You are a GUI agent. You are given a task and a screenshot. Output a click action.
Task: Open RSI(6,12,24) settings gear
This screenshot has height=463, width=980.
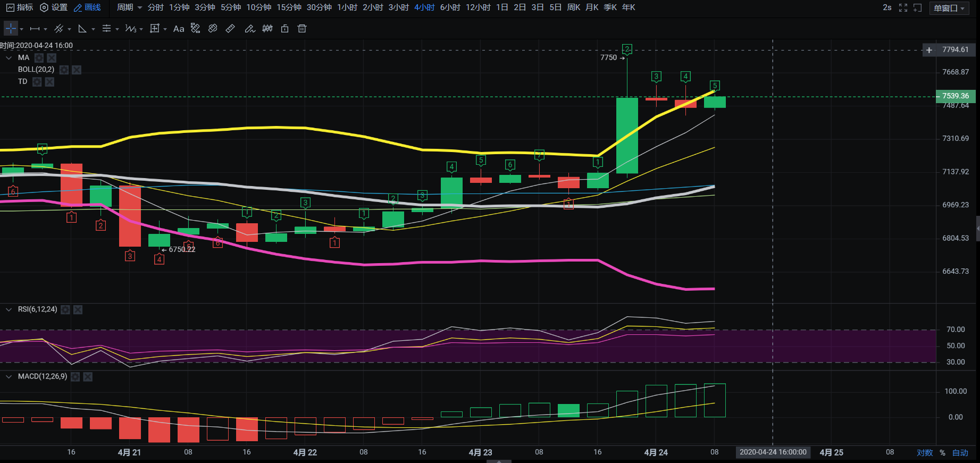[65, 309]
